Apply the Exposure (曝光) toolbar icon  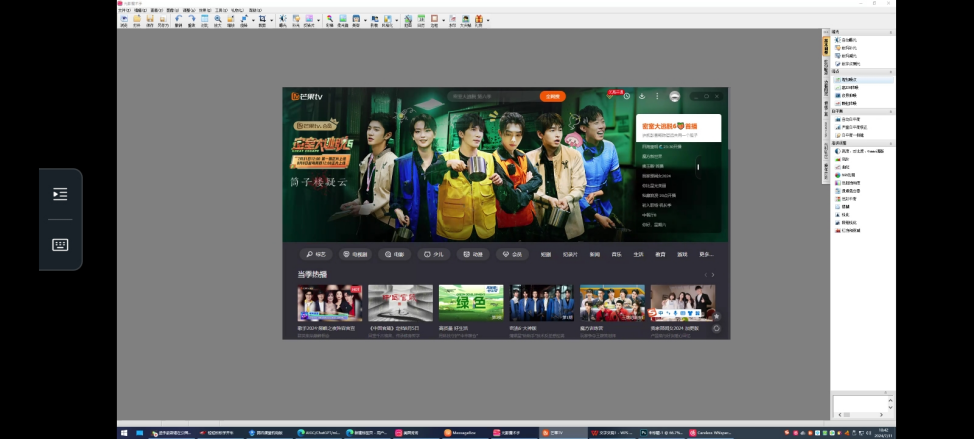[282, 21]
